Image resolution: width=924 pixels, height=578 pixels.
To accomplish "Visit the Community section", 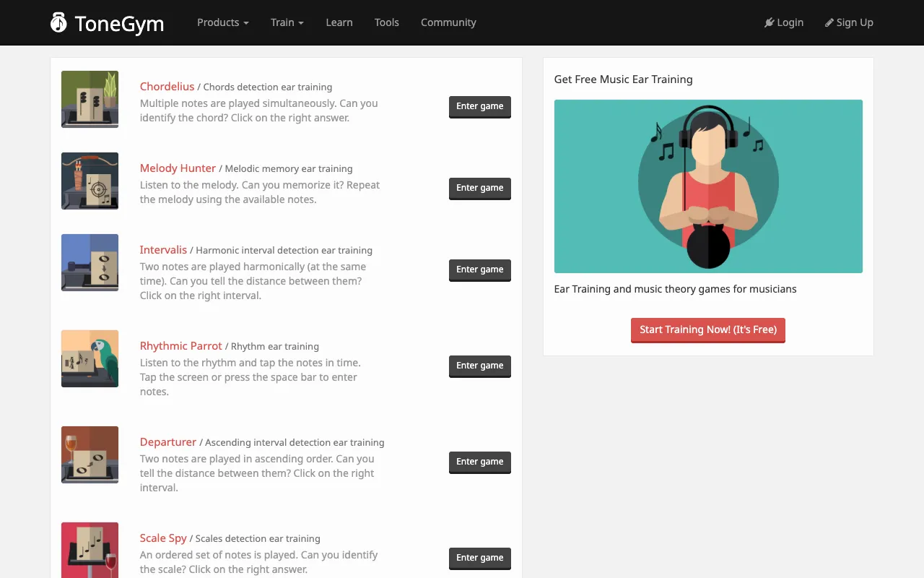I will pyautogui.click(x=448, y=22).
